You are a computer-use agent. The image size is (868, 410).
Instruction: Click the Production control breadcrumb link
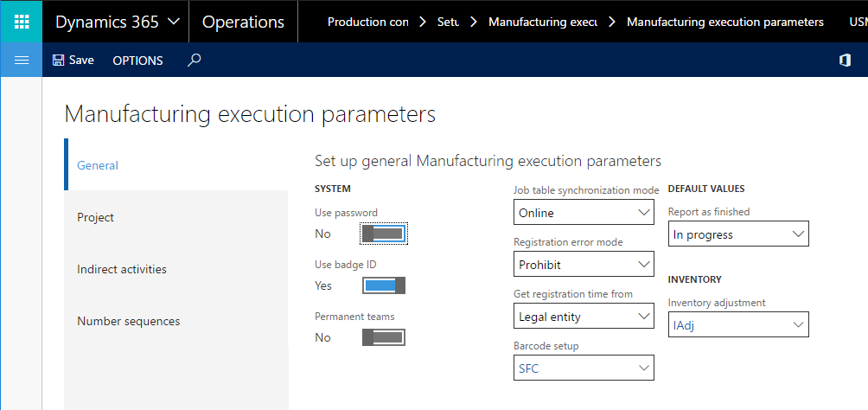click(x=368, y=22)
